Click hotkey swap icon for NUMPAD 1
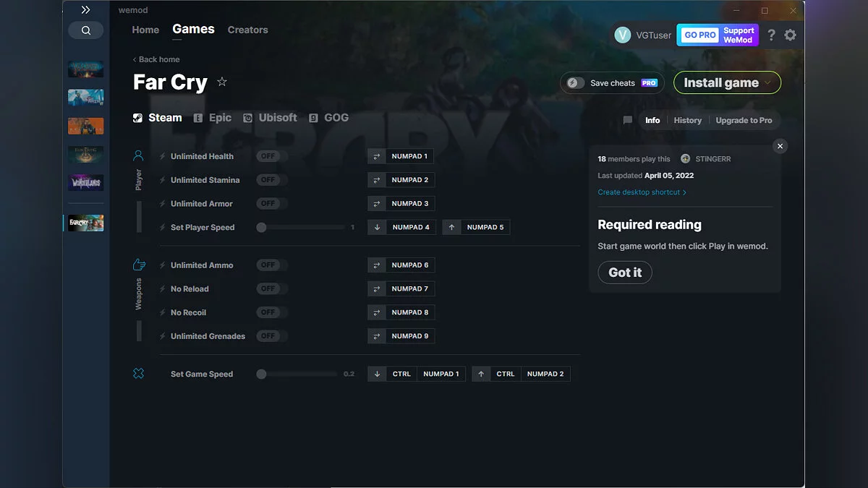Viewport: 868px width, 488px height. point(377,156)
